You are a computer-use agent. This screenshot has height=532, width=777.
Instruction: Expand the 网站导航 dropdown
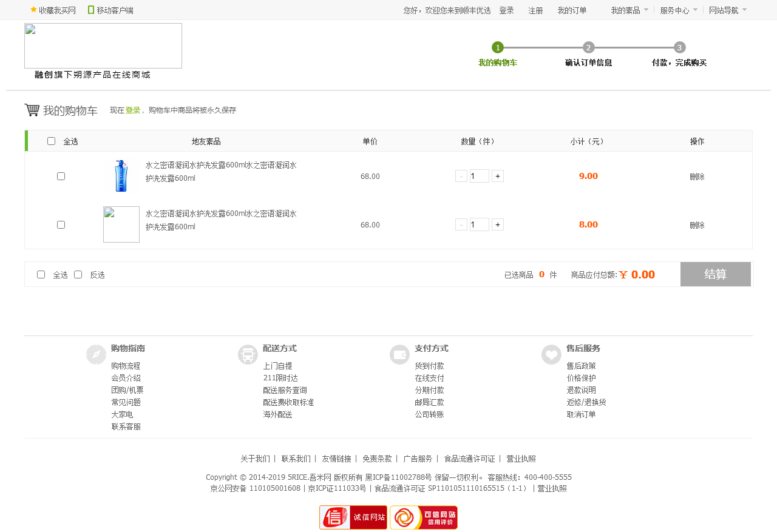pos(727,10)
